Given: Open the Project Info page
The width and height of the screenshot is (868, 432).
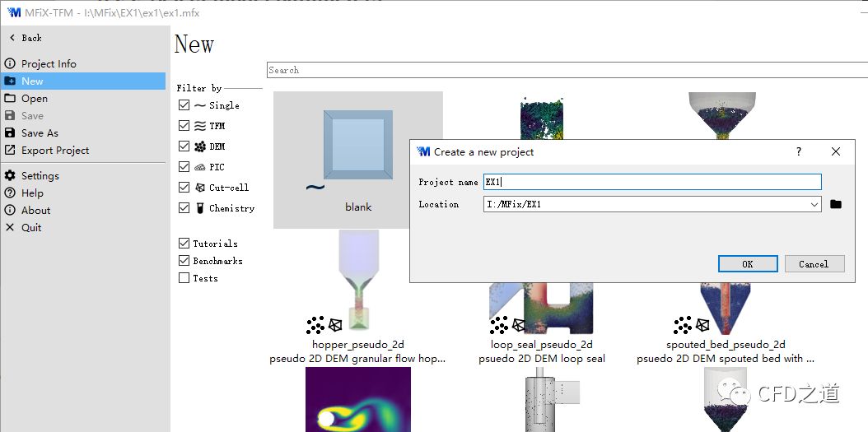Looking at the screenshot, I should (x=49, y=63).
